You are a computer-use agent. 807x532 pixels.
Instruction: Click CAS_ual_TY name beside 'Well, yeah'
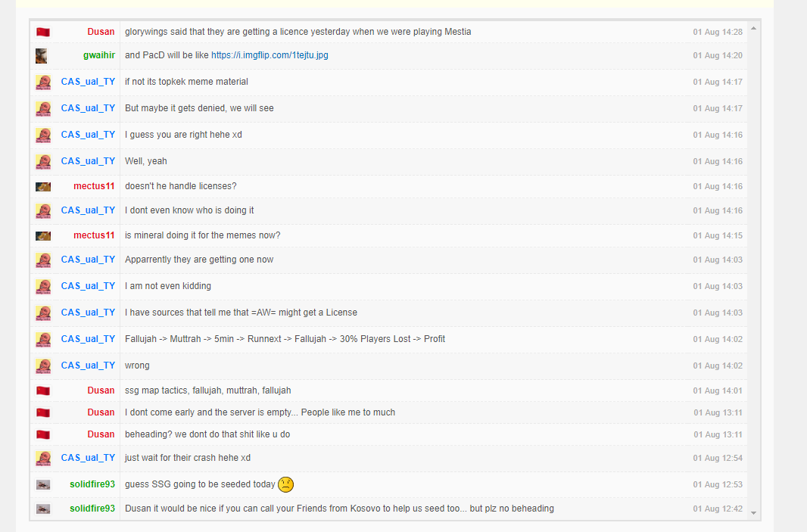point(88,161)
